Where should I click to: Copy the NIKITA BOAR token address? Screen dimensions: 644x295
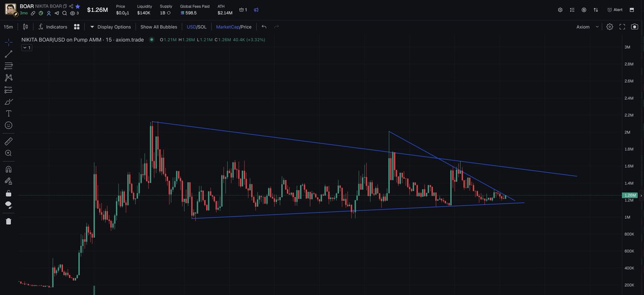[x=65, y=6]
